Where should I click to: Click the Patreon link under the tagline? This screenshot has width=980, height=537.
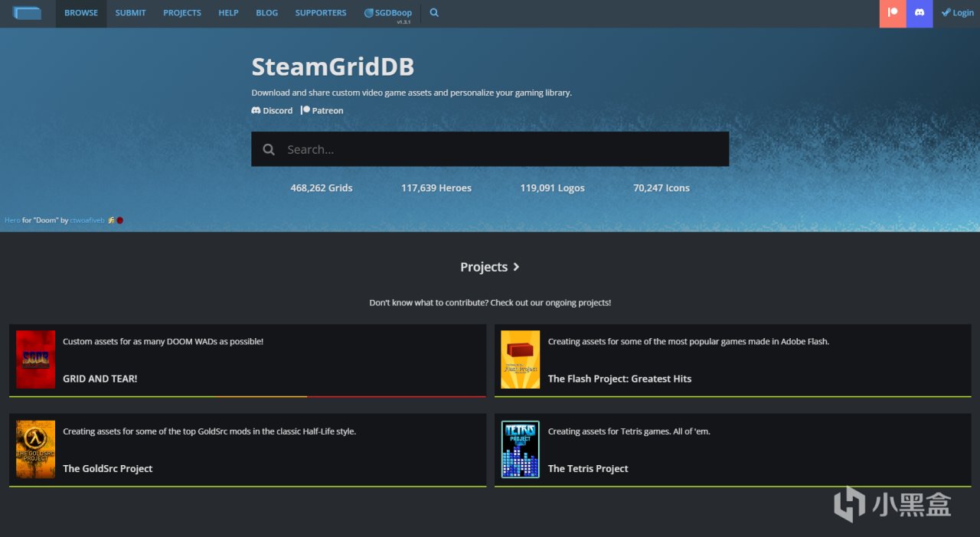322,111
